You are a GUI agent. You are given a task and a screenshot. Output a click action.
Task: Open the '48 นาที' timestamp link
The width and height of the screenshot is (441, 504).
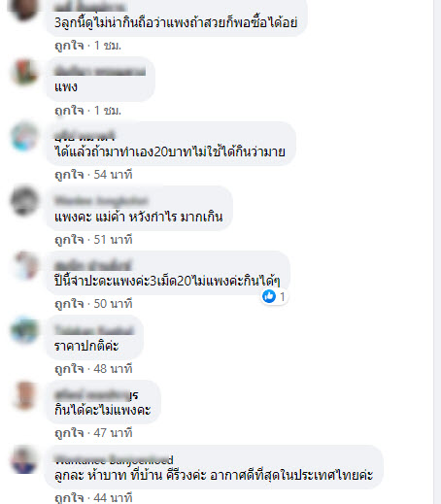[113, 369]
